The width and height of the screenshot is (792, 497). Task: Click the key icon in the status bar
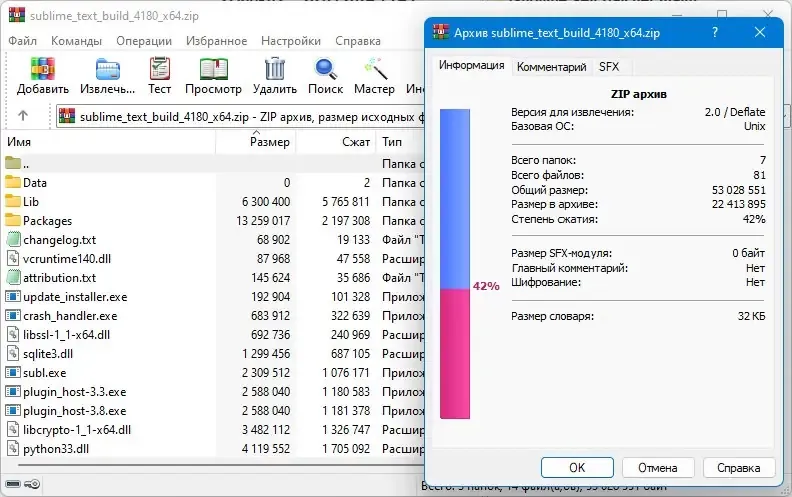tap(32, 484)
